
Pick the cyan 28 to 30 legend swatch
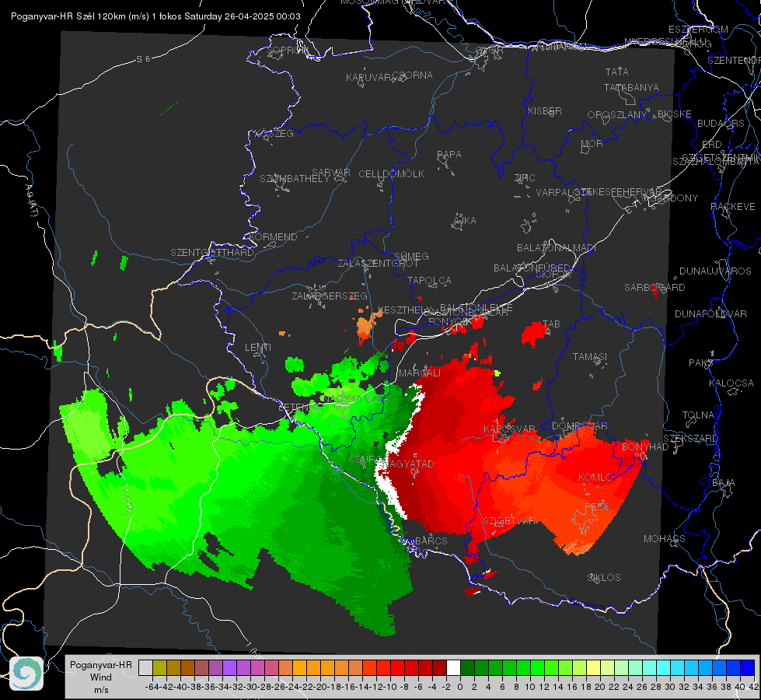[663, 667]
